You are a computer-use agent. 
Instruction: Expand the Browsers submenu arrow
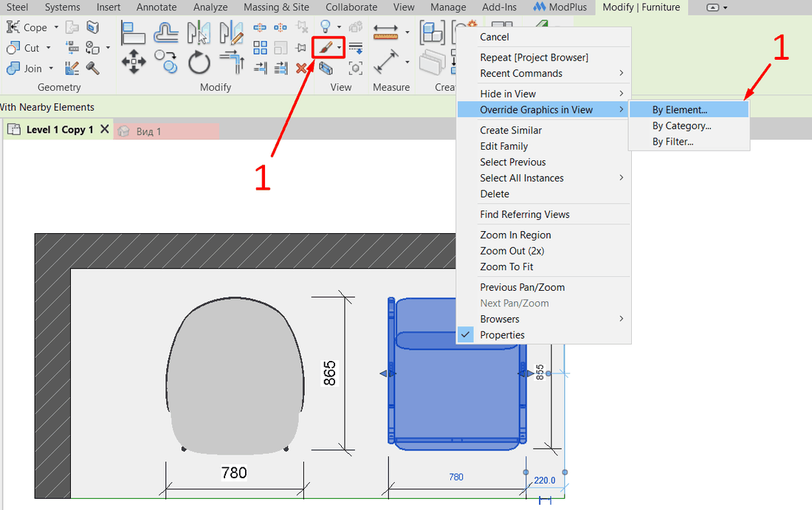[622, 318]
